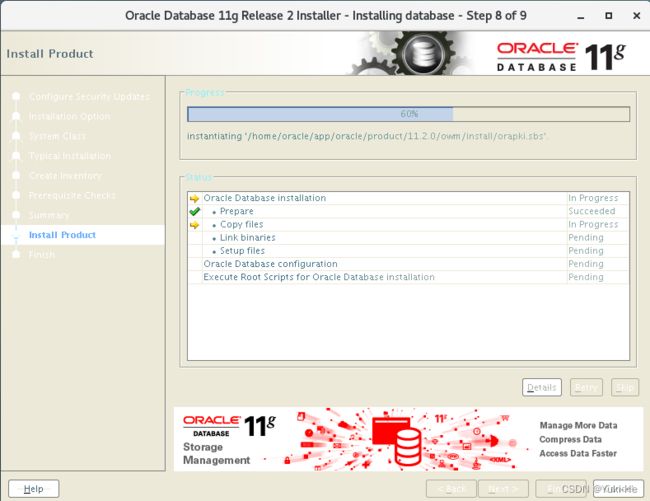This screenshot has height=501, width=650.
Task: Click the database gear icon in header
Action: click(x=422, y=53)
